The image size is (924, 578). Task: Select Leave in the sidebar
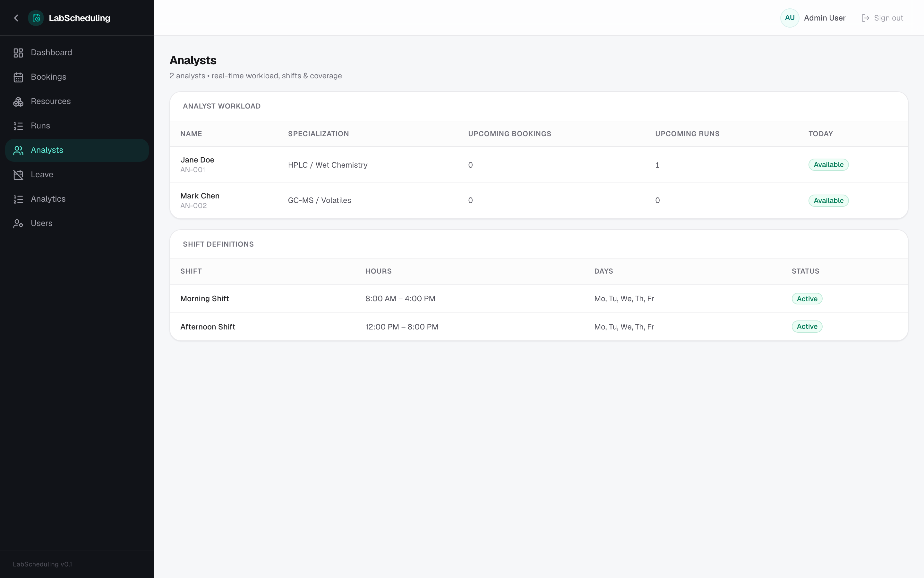pyautogui.click(x=77, y=175)
